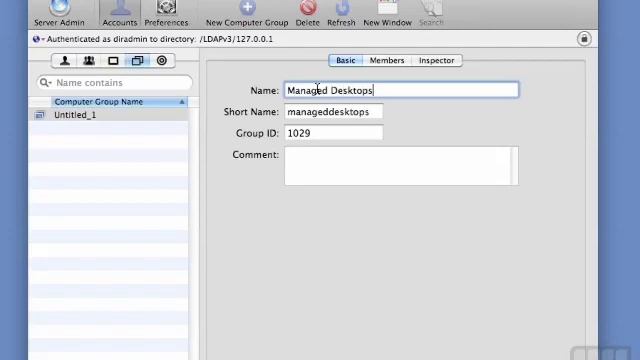Click the Search toolbar icon
This screenshot has height=360, width=640.
[x=431, y=12]
